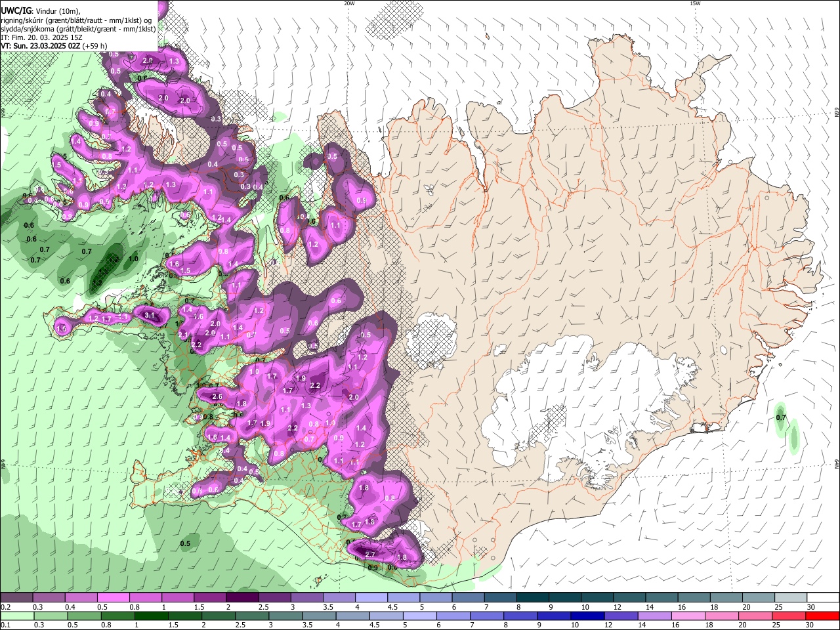Select the 'rigning/skúrir' legend description line

click(77, 20)
